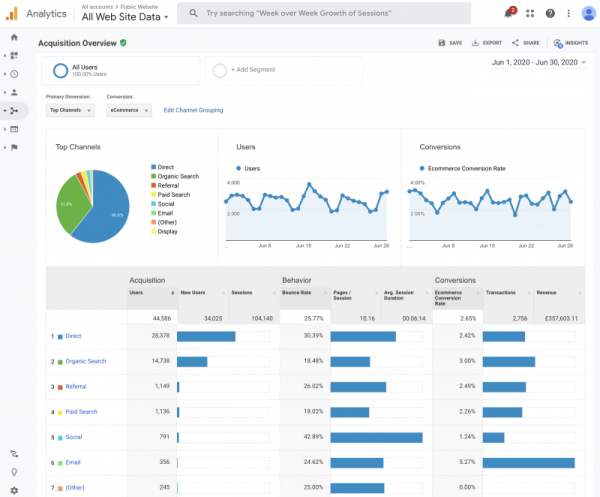
Task: Open the eCommerce conversion dropdown
Action: [129, 110]
